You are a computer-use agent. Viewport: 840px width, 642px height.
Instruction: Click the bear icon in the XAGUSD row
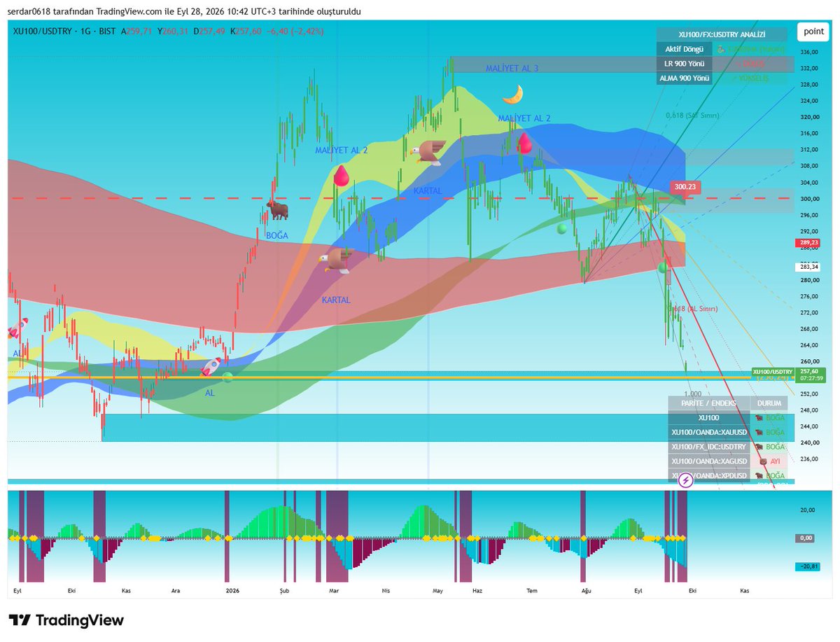[762, 461]
